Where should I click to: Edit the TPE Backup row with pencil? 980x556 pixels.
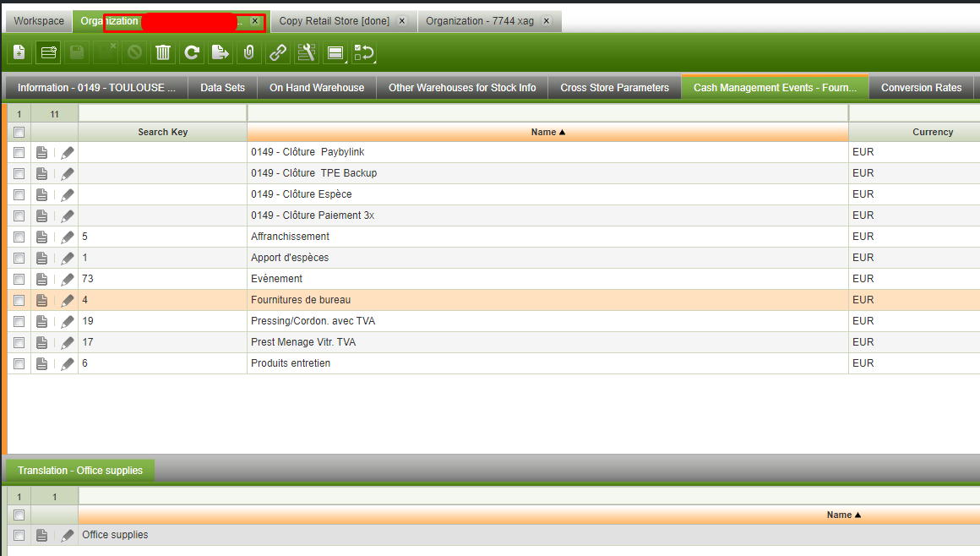pos(68,174)
